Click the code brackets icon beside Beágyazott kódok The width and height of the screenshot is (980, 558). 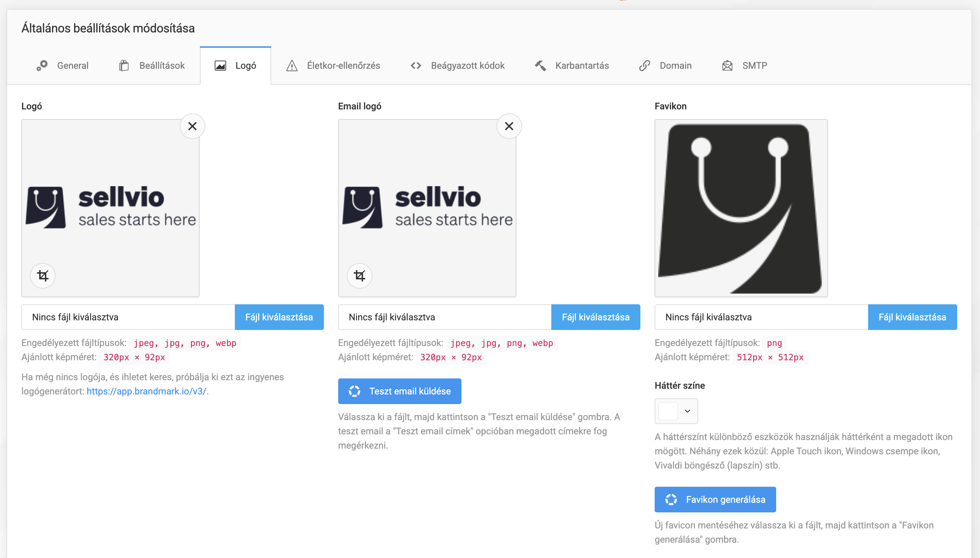[416, 66]
